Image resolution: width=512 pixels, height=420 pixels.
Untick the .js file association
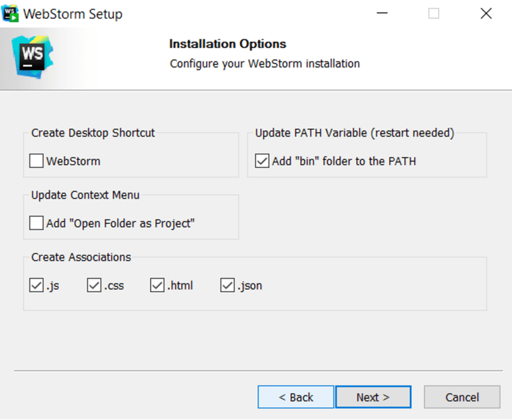pyautogui.click(x=37, y=285)
